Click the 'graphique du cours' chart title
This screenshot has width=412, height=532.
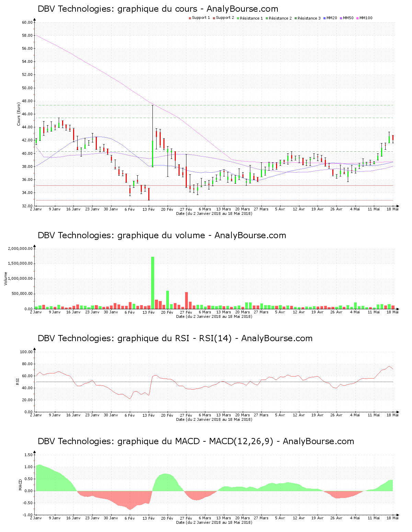click(157, 9)
